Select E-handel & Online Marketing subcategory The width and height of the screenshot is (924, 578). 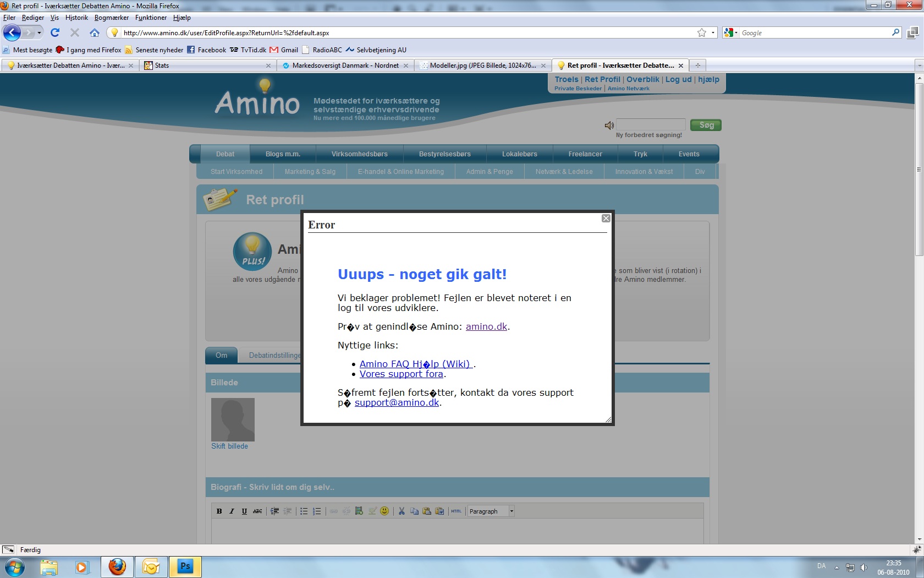click(401, 172)
